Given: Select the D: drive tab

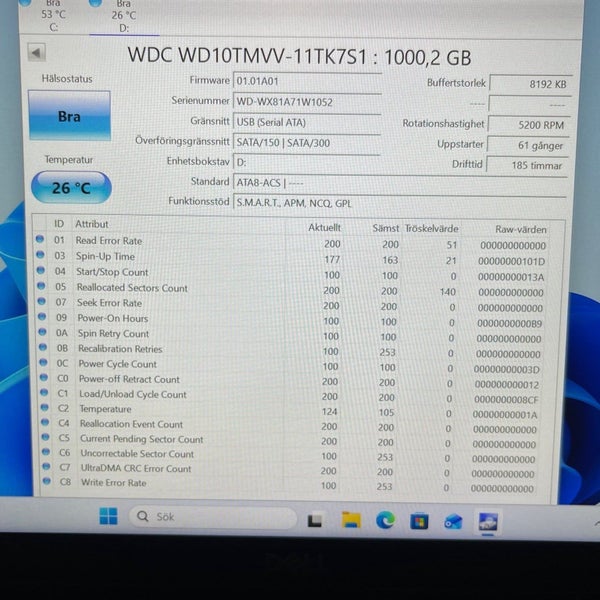Looking at the screenshot, I should [x=124, y=16].
